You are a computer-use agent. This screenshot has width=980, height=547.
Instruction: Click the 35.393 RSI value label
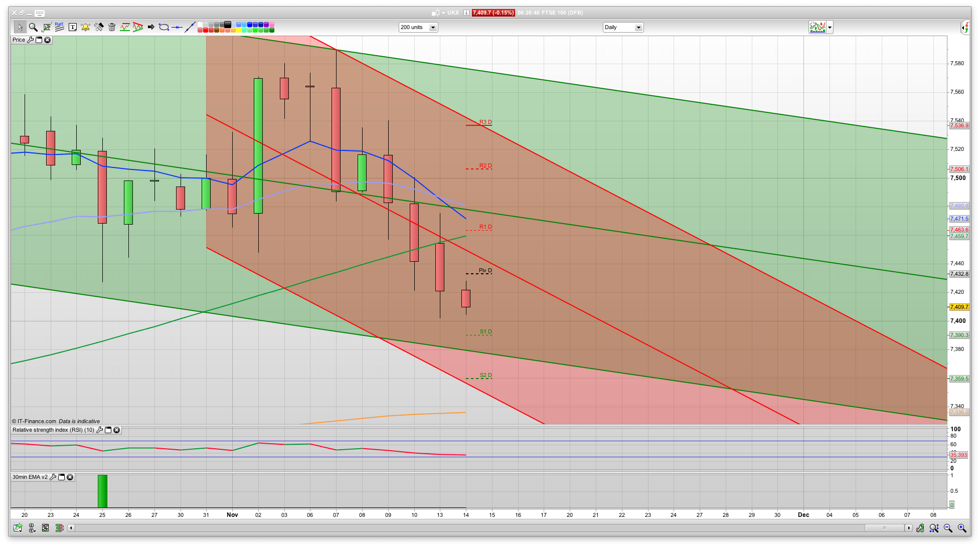point(958,455)
